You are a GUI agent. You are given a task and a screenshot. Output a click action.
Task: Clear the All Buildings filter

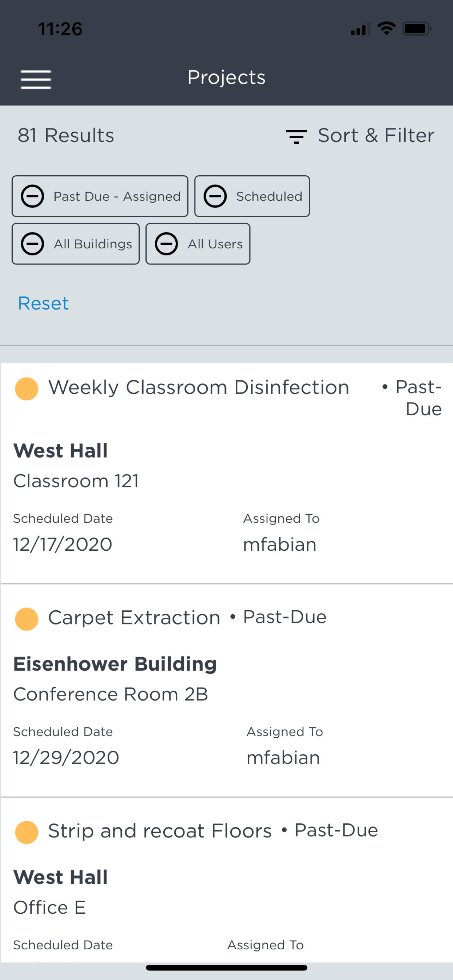point(32,244)
